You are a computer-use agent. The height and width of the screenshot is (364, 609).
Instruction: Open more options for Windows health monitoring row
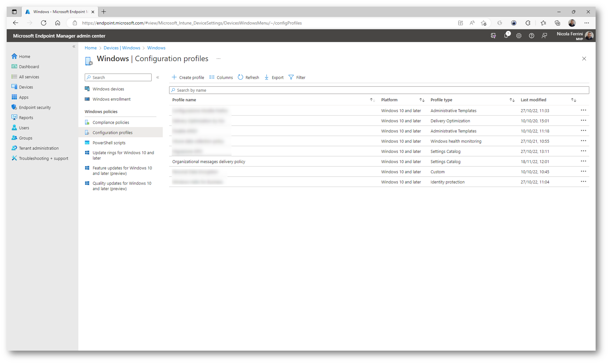pyautogui.click(x=583, y=141)
